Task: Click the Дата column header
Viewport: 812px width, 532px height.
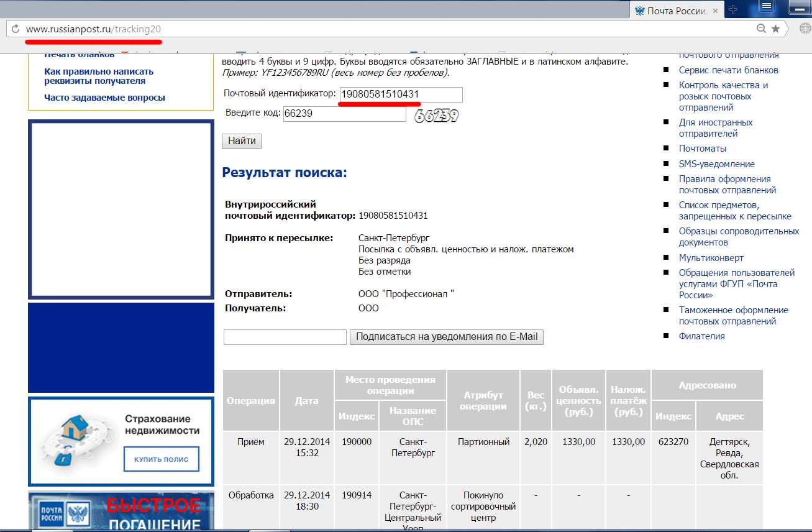Action: (307, 400)
